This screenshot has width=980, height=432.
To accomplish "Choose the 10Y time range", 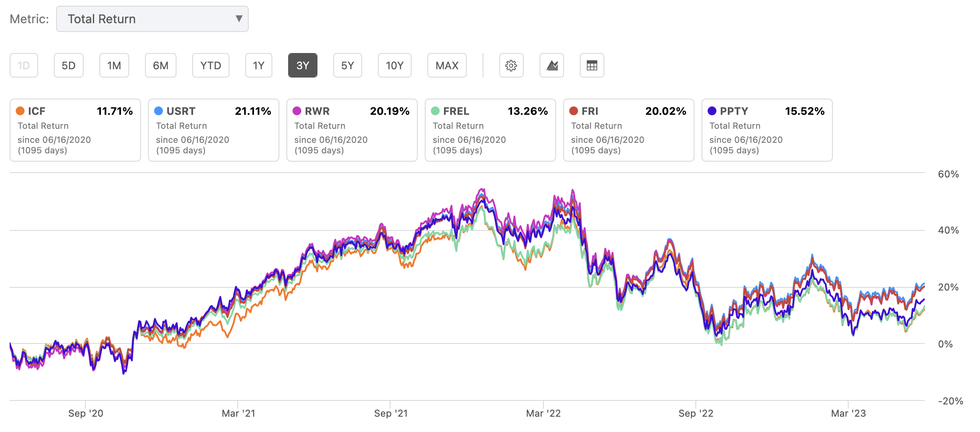I will (x=395, y=65).
